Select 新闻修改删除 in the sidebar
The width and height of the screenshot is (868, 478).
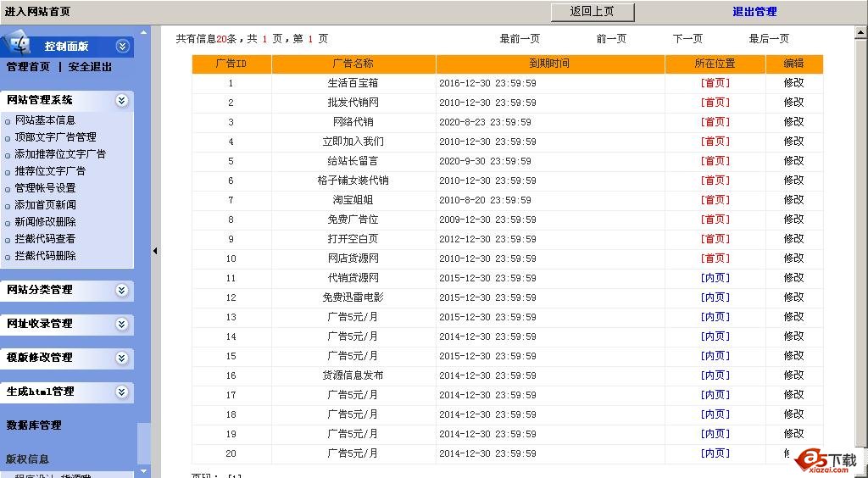coord(45,222)
